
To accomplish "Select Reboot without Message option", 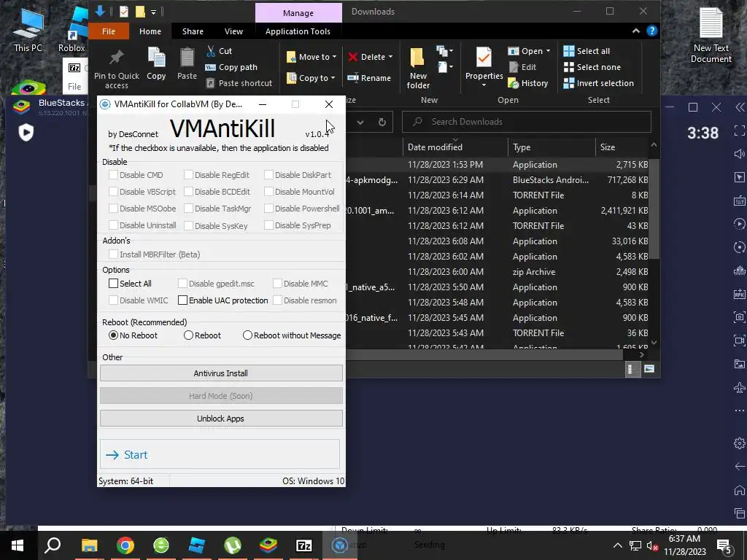I will point(247,335).
